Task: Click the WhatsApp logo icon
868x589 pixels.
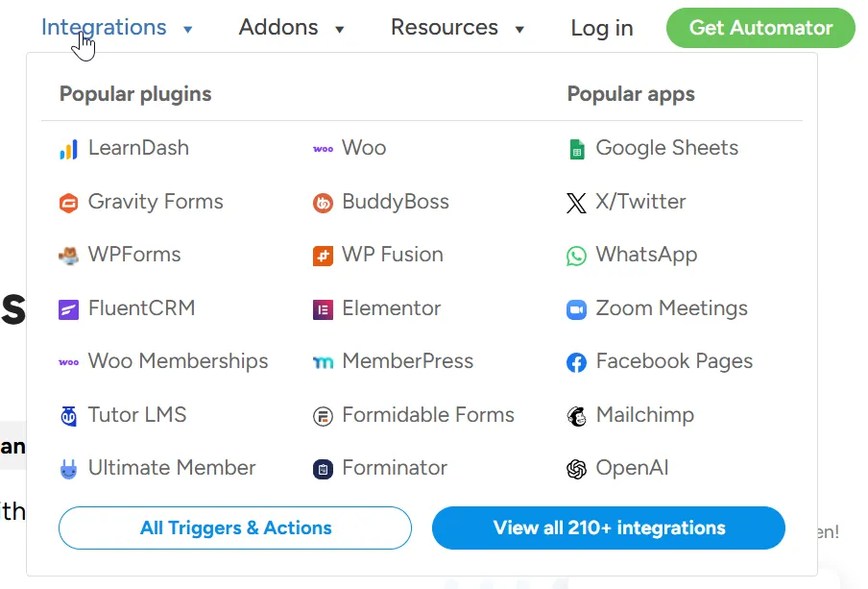Action: coord(576,256)
